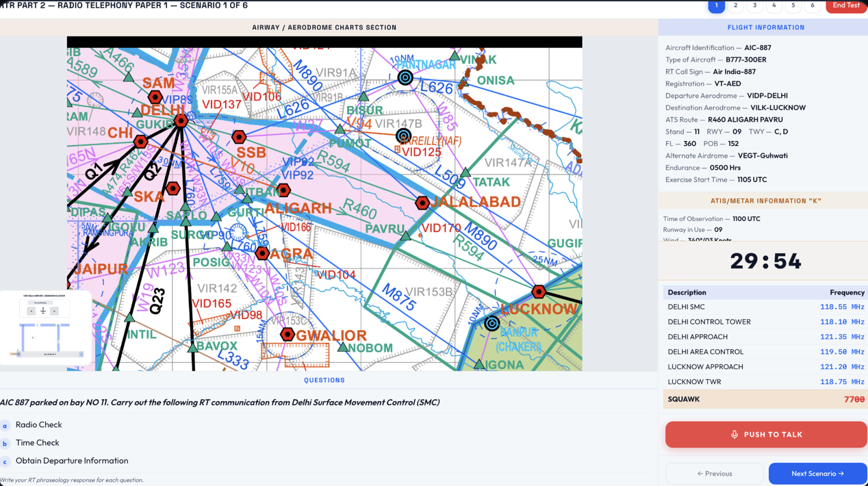Image resolution: width=868 pixels, height=486 pixels.
Task: Click the AIRWAY / AERODROME CHARTS SECTION header
Action: click(x=324, y=27)
